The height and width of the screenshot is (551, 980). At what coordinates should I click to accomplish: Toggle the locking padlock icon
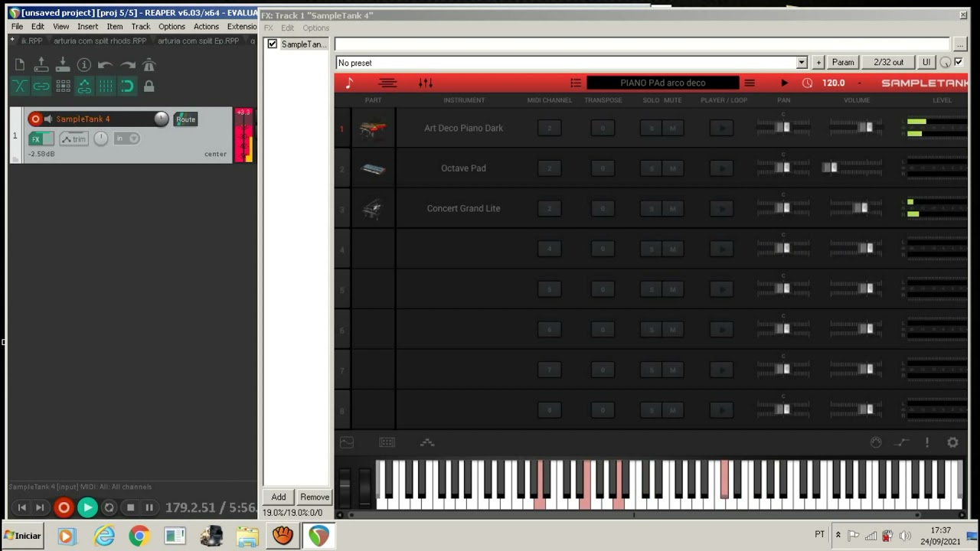point(149,86)
